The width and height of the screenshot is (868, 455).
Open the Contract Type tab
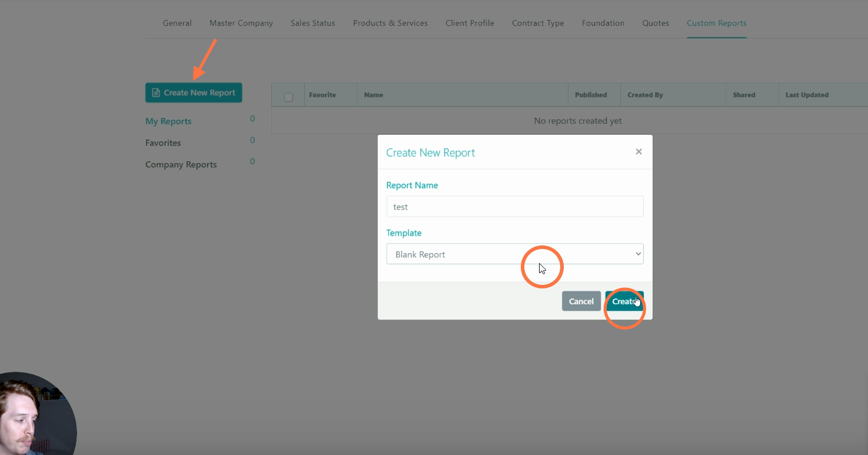pos(538,23)
